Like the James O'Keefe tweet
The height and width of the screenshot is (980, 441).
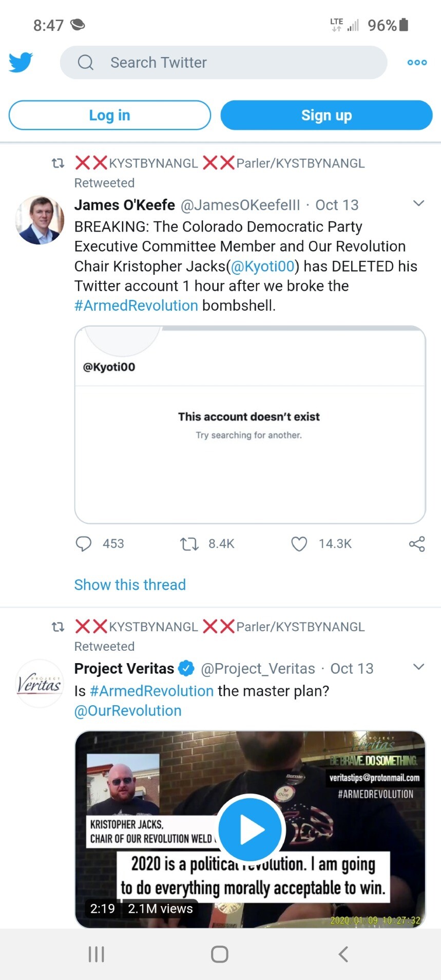coord(299,543)
